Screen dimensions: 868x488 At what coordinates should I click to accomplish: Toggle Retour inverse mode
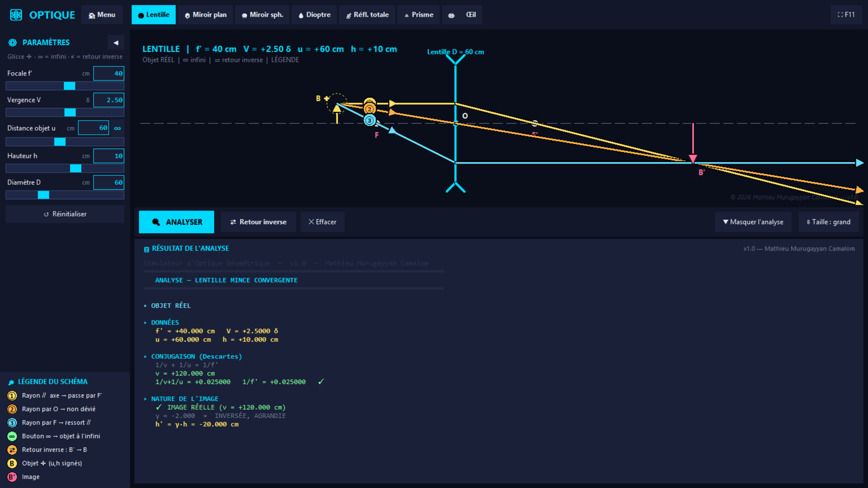(258, 222)
